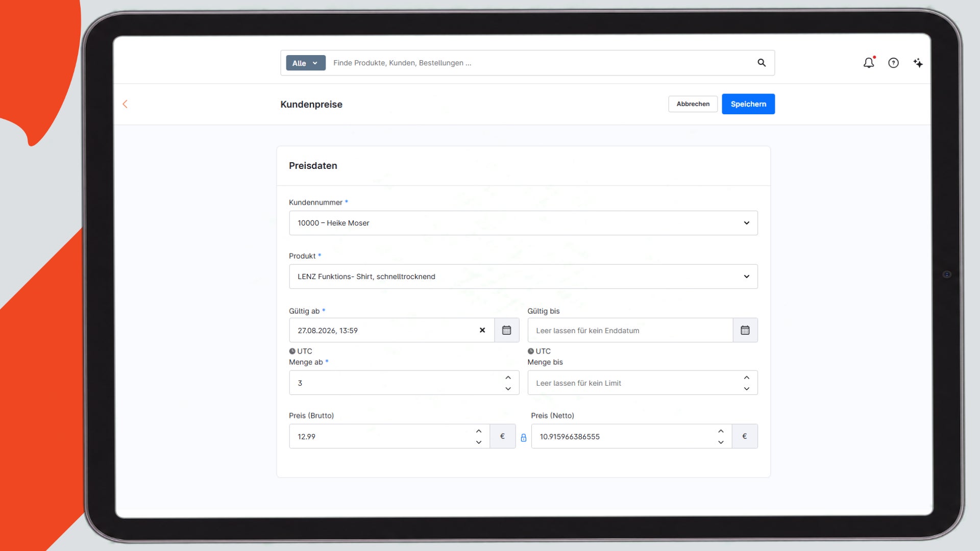The image size is (980, 551).
Task: Click the Euro symbol beside Preis (Netto)
Action: (x=745, y=436)
